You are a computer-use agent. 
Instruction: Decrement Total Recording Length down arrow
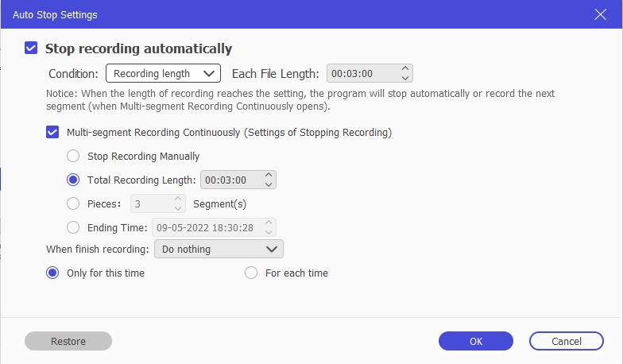269,184
